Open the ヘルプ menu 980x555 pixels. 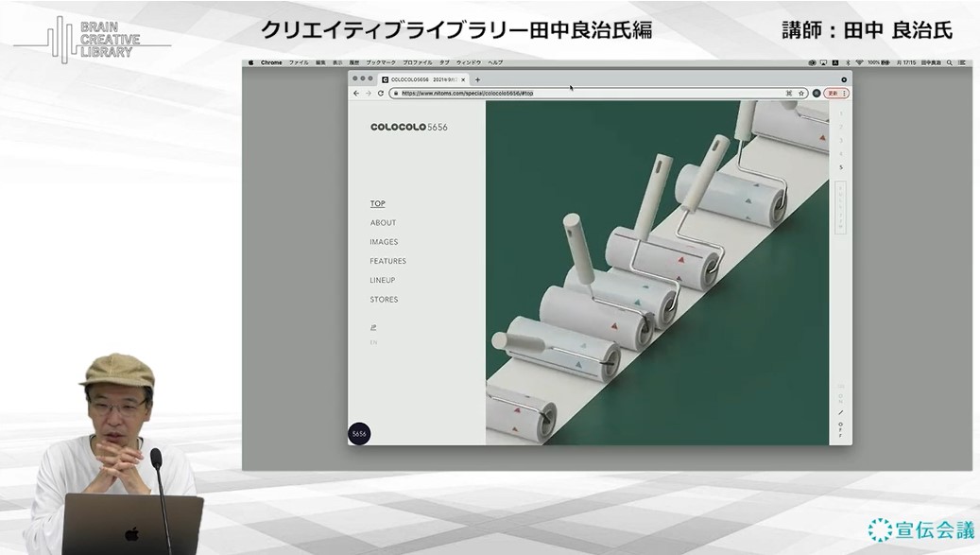click(x=495, y=62)
